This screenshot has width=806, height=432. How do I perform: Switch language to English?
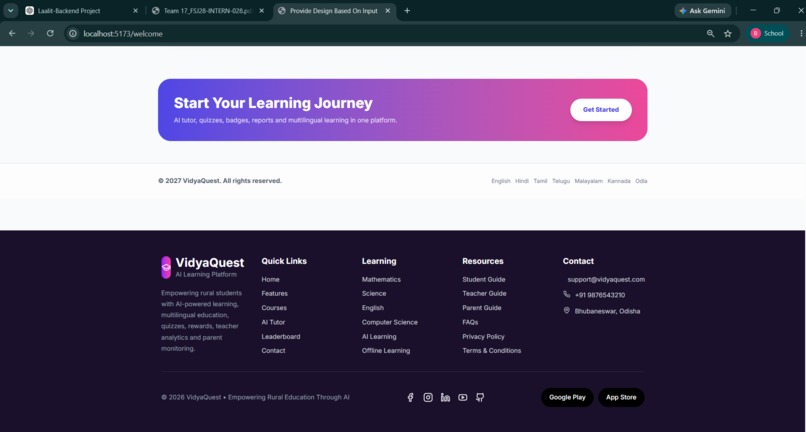tap(501, 181)
